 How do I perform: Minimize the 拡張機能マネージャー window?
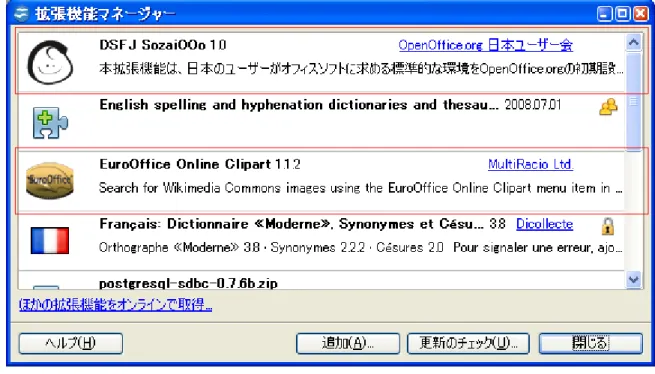604,14
